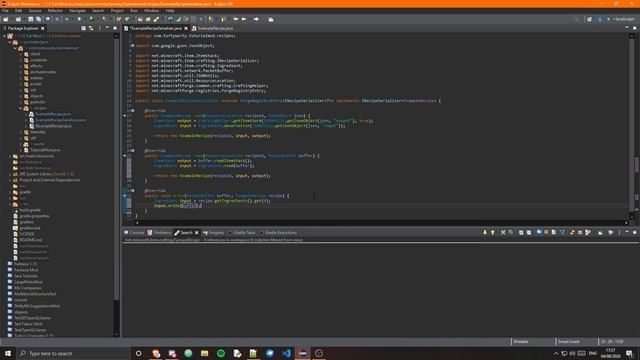Viewport: 640px width, 360px height.
Task: Expand the client package
Action: tap(20, 54)
